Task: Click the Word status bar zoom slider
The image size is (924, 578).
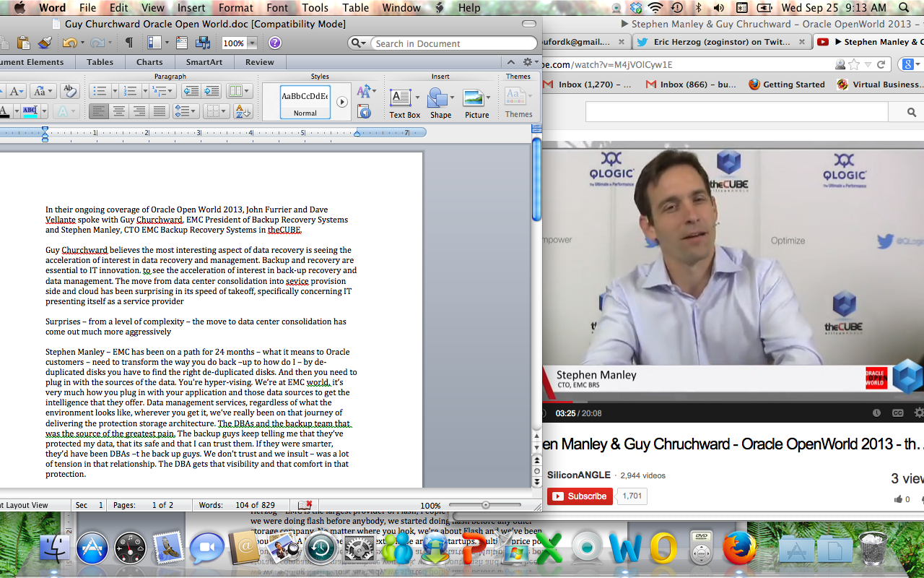Action: click(485, 505)
